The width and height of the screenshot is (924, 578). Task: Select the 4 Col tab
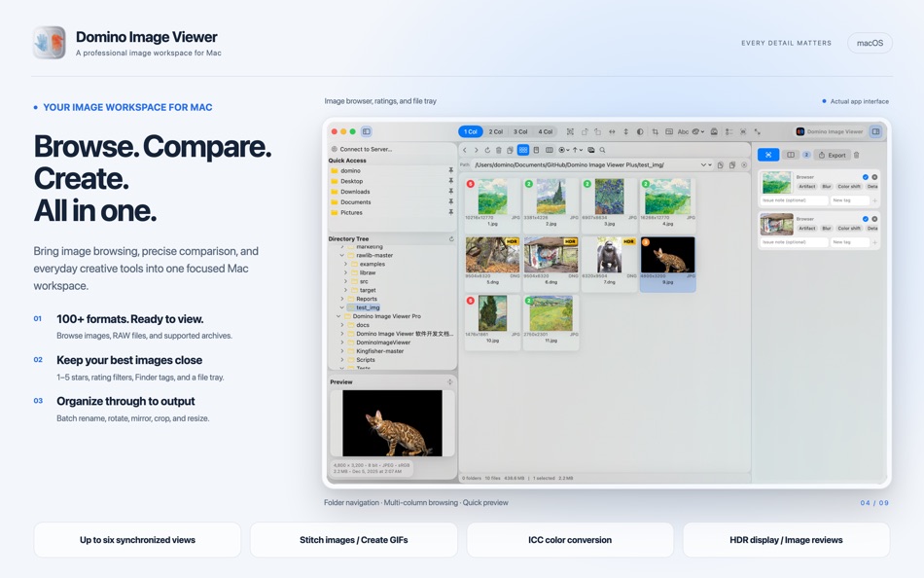point(545,131)
